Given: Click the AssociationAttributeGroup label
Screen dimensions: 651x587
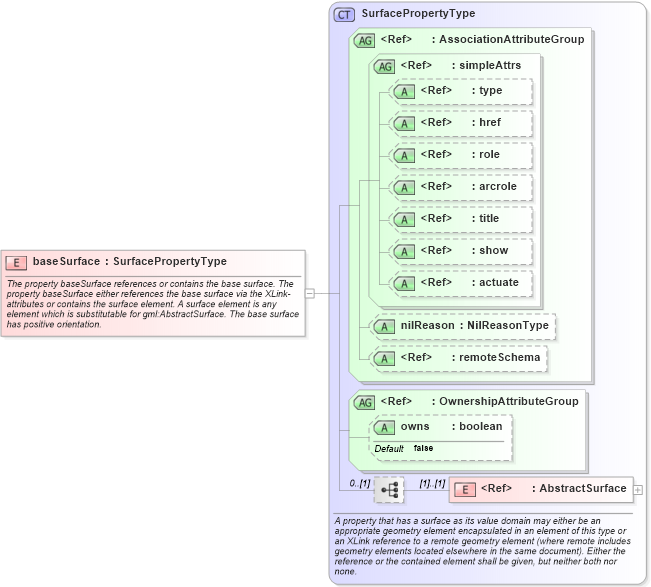Looking at the screenshot, I should pyautogui.click(x=512, y=39).
